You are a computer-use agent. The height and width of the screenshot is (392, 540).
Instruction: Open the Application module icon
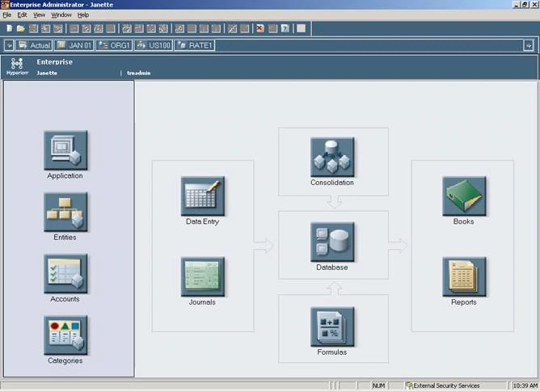65,150
